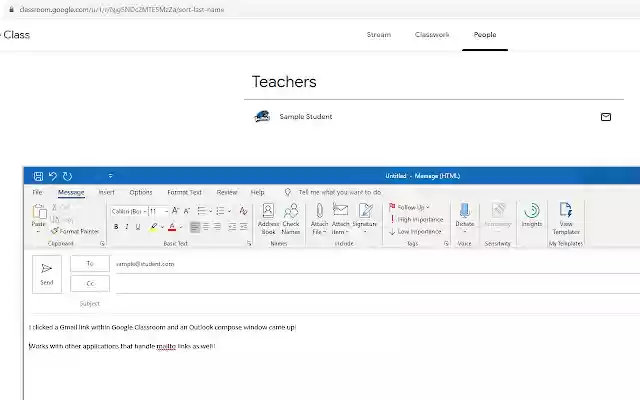Toggle Align Left paragraph alignment
The height and width of the screenshot is (400, 640).
point(195,227)
